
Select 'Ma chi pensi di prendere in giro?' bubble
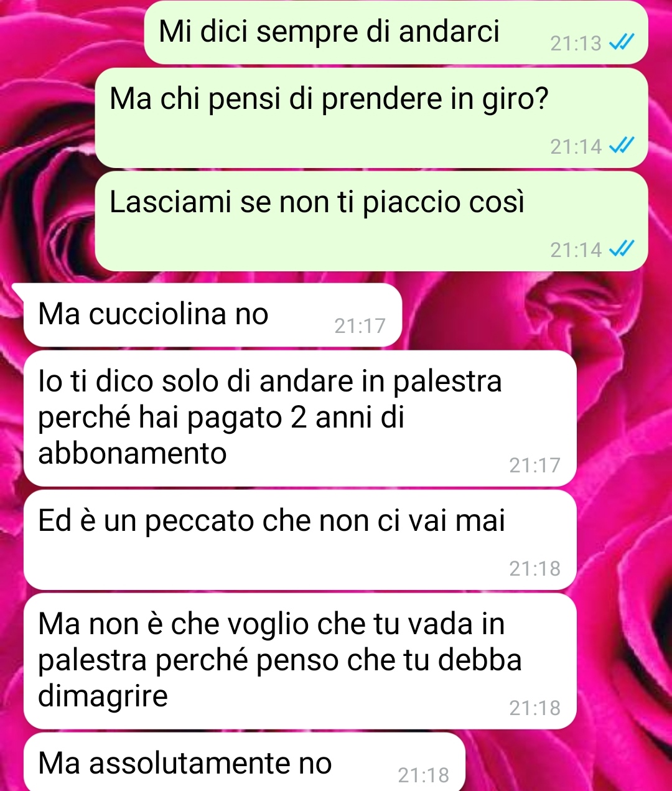point(371,118)
